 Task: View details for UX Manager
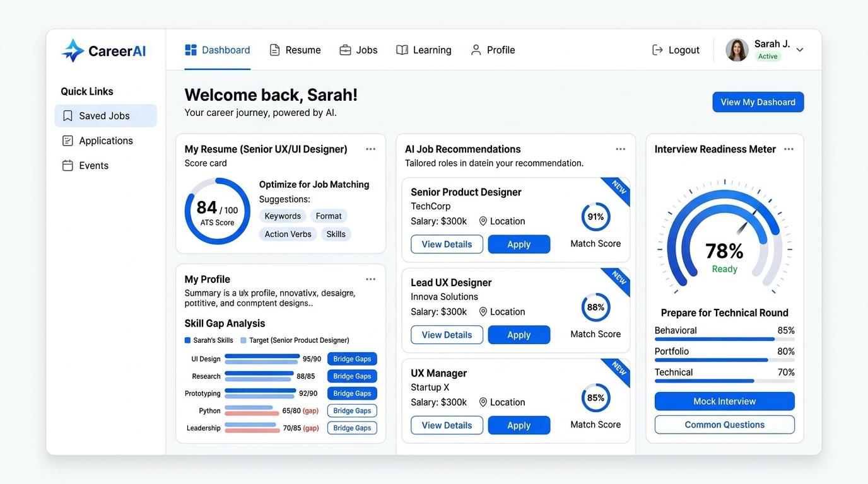coord(447,425)
